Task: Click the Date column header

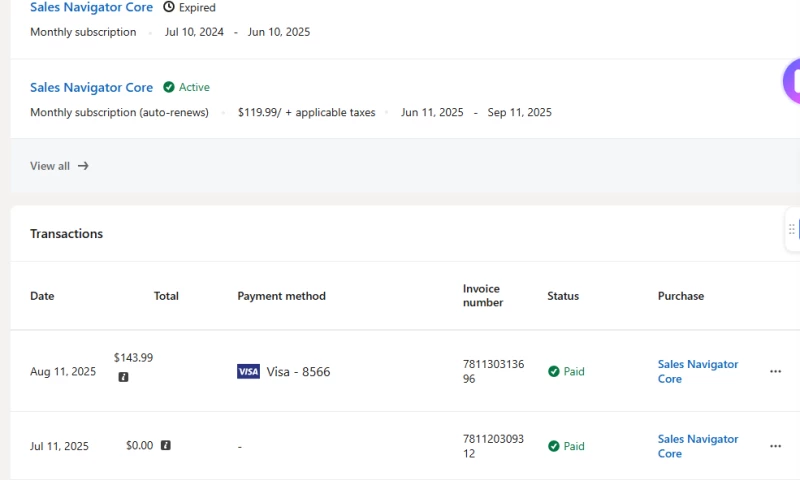Action: 42,296
